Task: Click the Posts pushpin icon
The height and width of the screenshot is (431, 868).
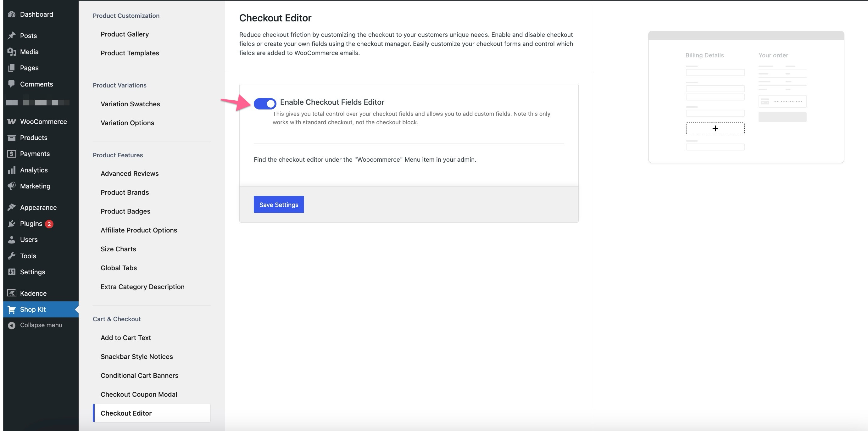Action: tap(12, 35)
